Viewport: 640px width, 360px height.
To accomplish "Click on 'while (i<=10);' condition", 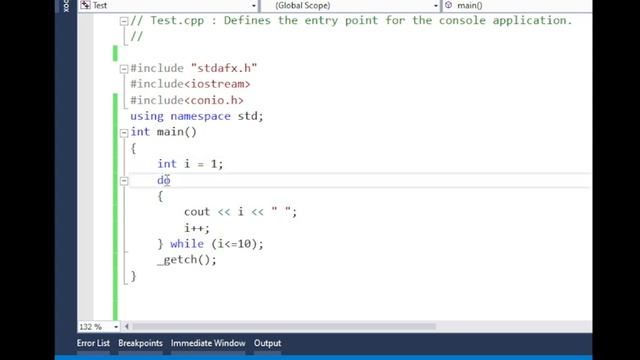I will coord(217,244).
